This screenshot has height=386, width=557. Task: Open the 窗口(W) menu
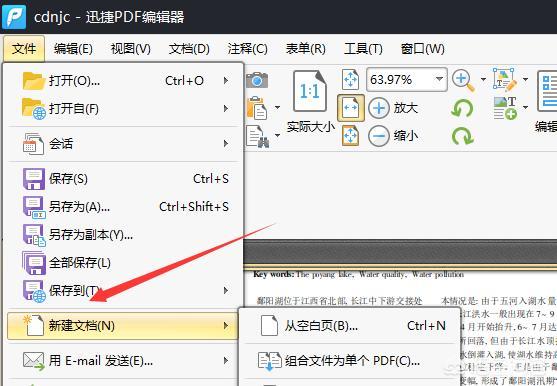[423, 49]
